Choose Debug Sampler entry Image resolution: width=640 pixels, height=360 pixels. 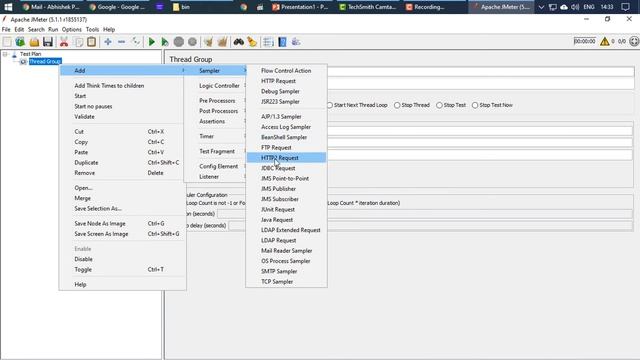(286, 91)
